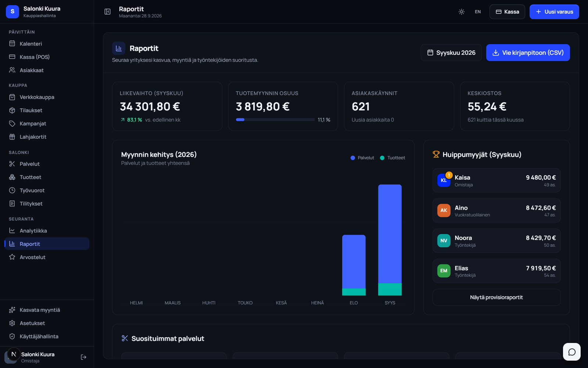The image size is (588, 368).
Task: Click the Arvostelut star icon
Action: pyautogui.click(x=12, y=257)
